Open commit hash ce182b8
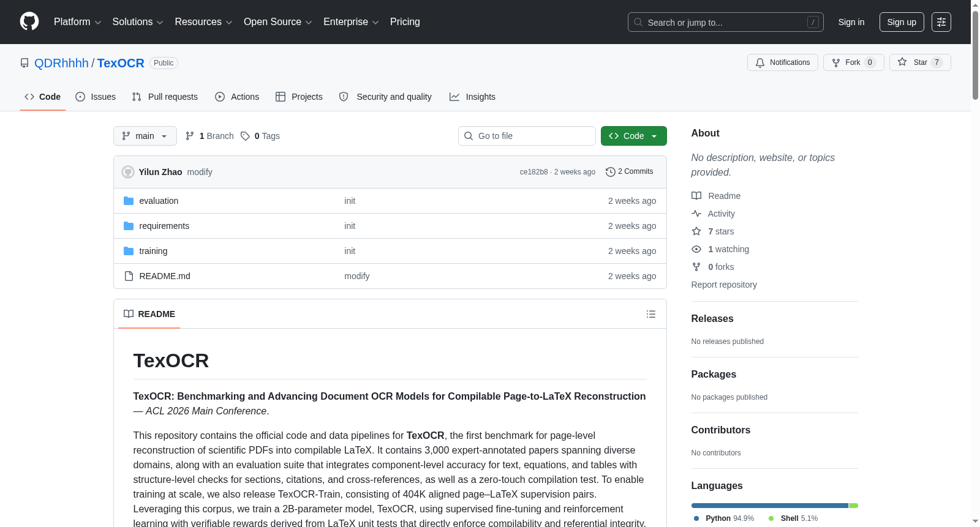Image resolution: width=980 pixels, height=527 pixels. pyautogui.click(x=533, y=172)
